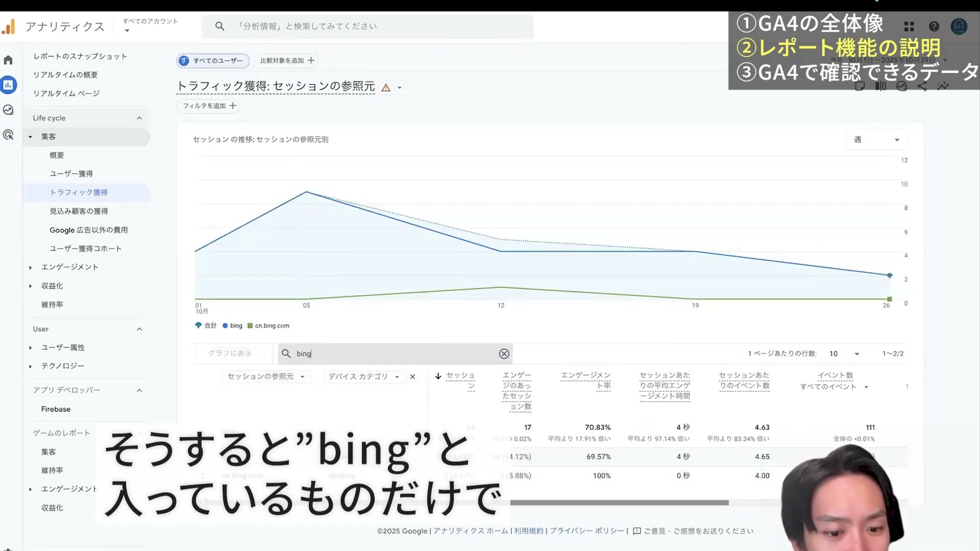The width and height of the screenshot is (980, 551).
Task: Collapse the Life cycle section
Action: point(139,118)
